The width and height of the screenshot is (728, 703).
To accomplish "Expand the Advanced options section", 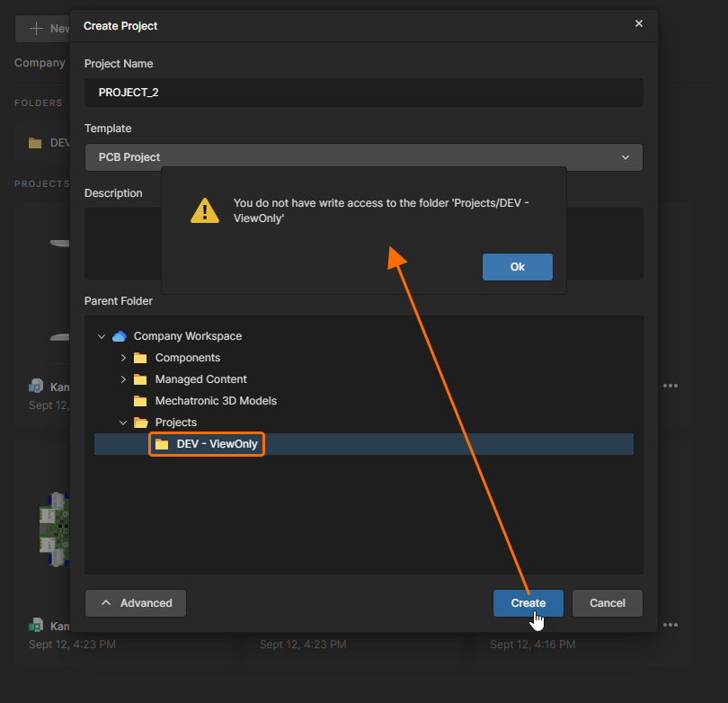I will coord(136,603).
